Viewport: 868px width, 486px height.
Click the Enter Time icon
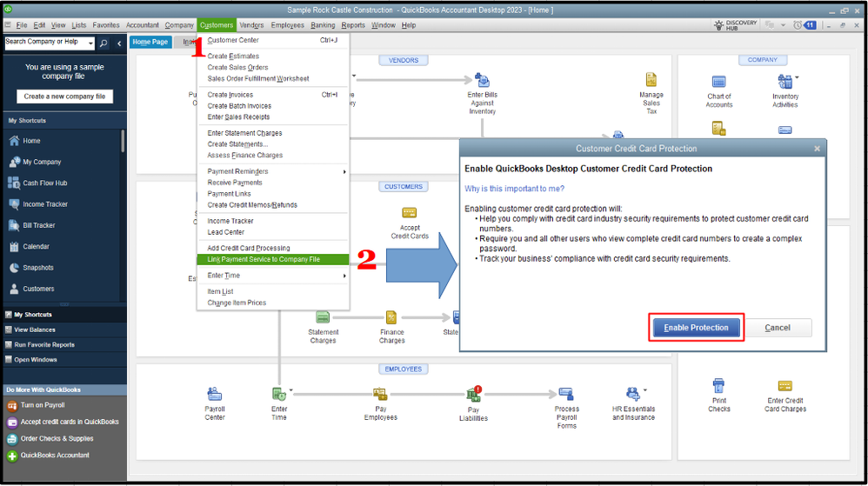pyautogui.click(x=279, y=394)
